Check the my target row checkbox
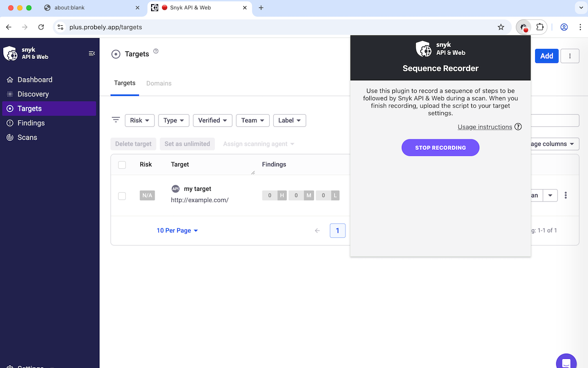 coord(122,196)
